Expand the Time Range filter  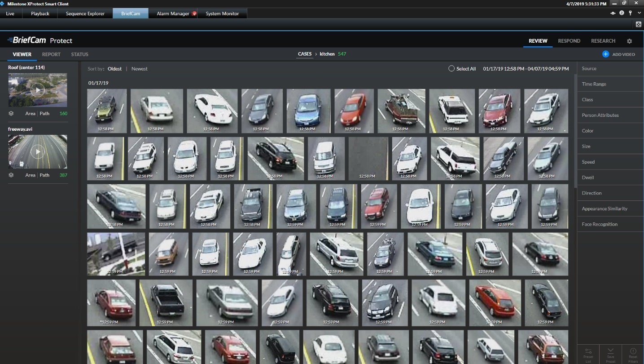610,84
